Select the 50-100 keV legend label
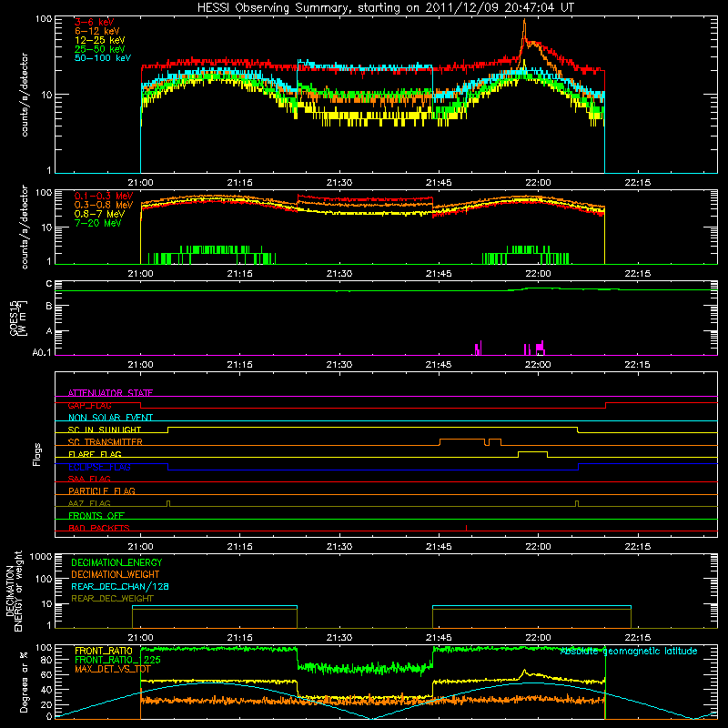Screen dimensions: 728x728 (x=103, y=58)
